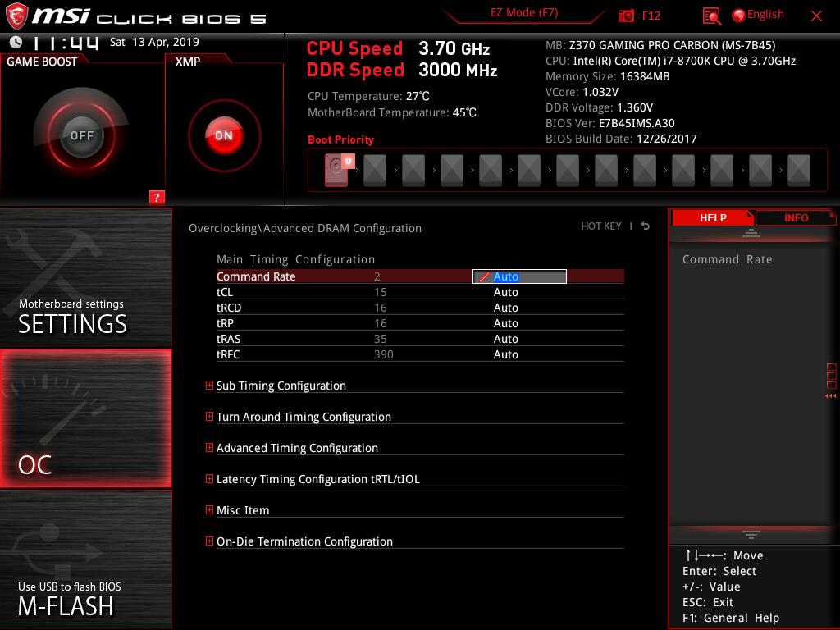Open the SETTINGS motherboard settings section
Viewport: 840px width, 630px height.
(85, 277)
